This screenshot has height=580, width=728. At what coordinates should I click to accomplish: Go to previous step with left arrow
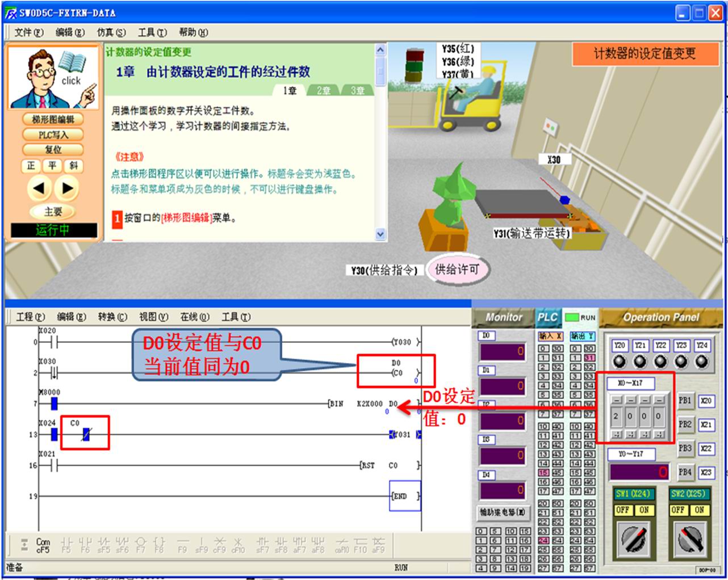coord(39,188)
